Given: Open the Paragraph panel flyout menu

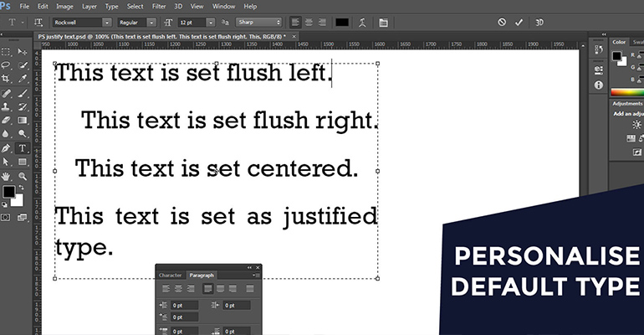Looking at the screenshot, I should 255,275.
